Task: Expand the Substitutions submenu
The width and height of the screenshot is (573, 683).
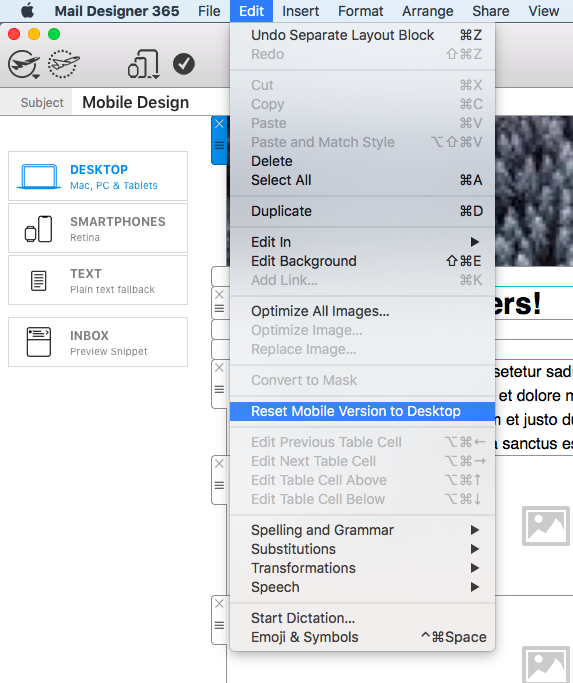Action: (x=363, y=549)
